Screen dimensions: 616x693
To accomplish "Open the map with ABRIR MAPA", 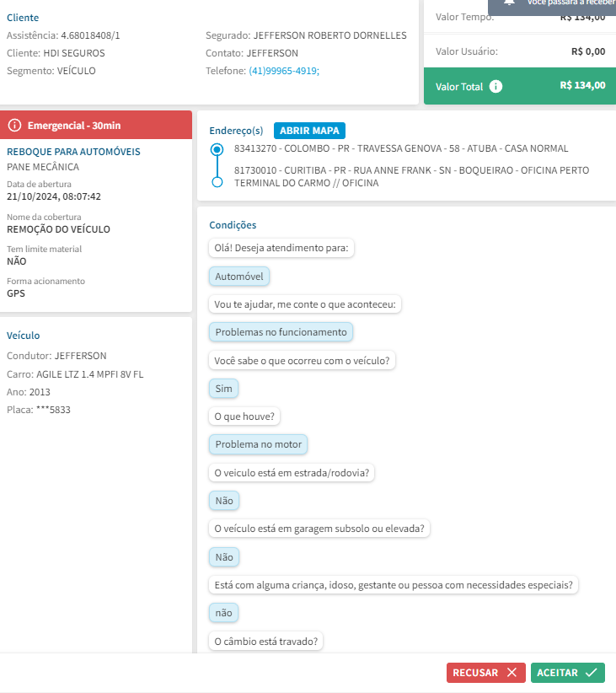I will [x=309, y=131].
